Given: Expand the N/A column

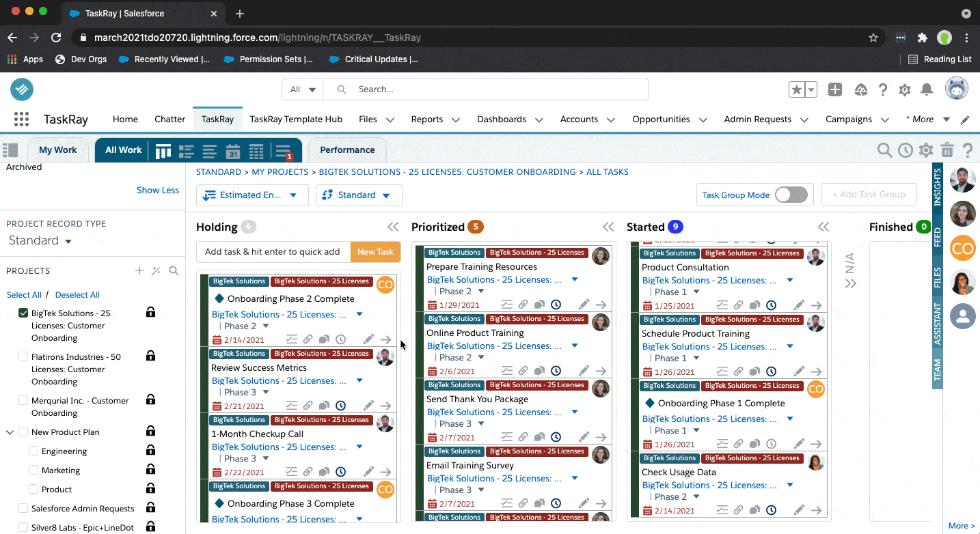Looking at the screenshot, I should pos(851,283).
